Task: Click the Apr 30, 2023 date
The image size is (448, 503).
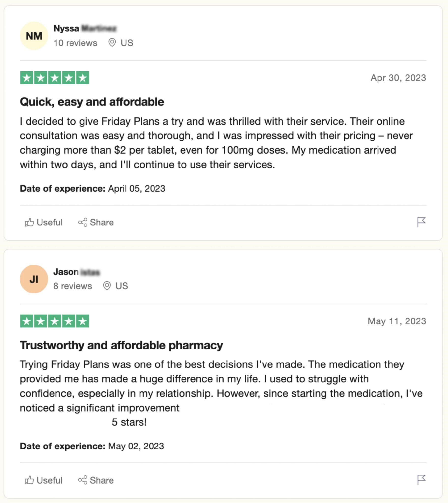Action: (x=398, y=78)
